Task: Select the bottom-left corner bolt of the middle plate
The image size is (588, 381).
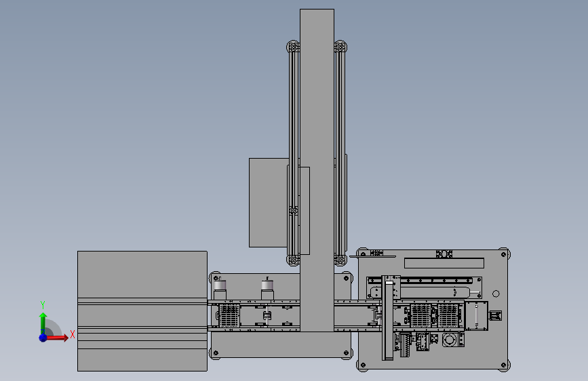Action: (216, 353)
